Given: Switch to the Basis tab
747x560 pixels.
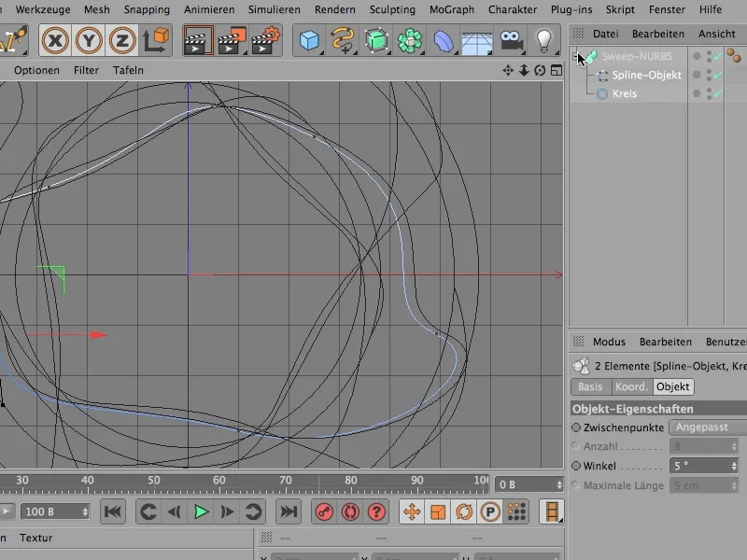Looking at the screenshot, I should click(x=590, y=386).
